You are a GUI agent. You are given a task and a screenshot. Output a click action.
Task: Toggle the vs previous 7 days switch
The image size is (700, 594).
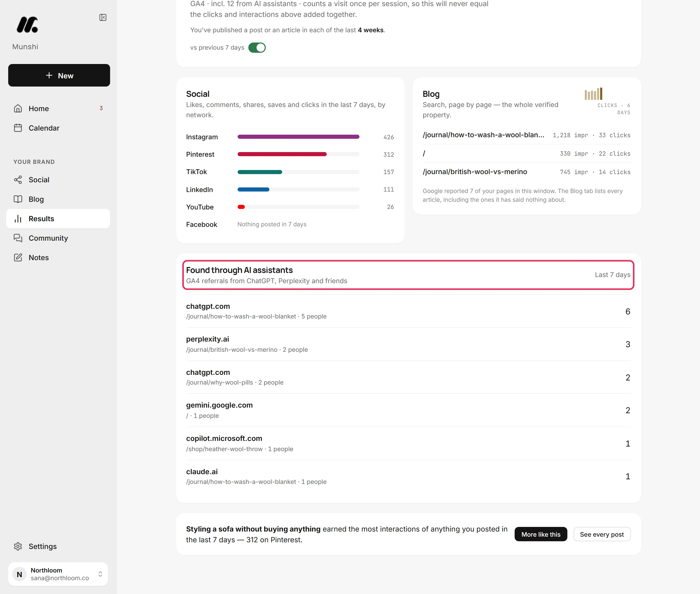(257, 48)
